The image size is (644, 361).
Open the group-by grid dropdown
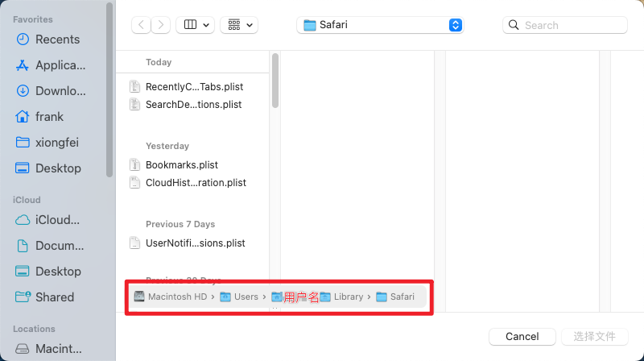pyautogui.click(x=239, y=25)
